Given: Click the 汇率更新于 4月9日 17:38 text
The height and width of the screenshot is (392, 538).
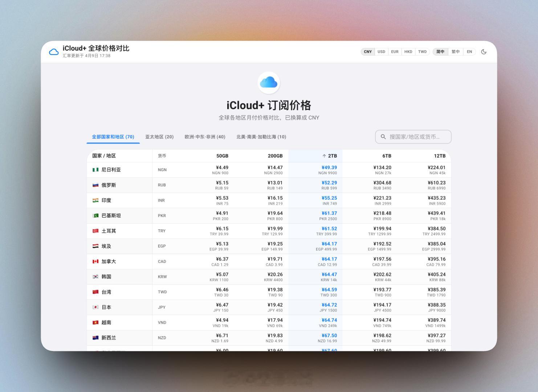Looking at the screenshot, I should (x=86, y=56).
